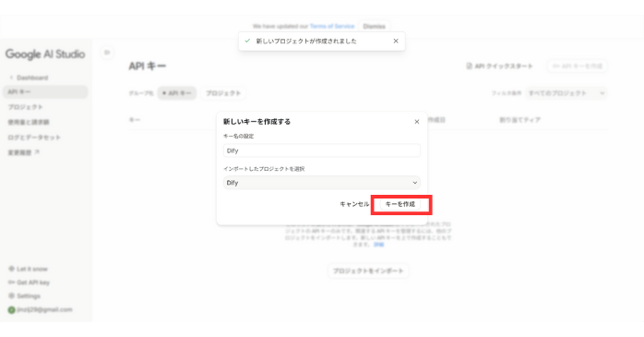Click the Terms of Service link
Viewport: 644px width, 337px height.
(332, 26)
